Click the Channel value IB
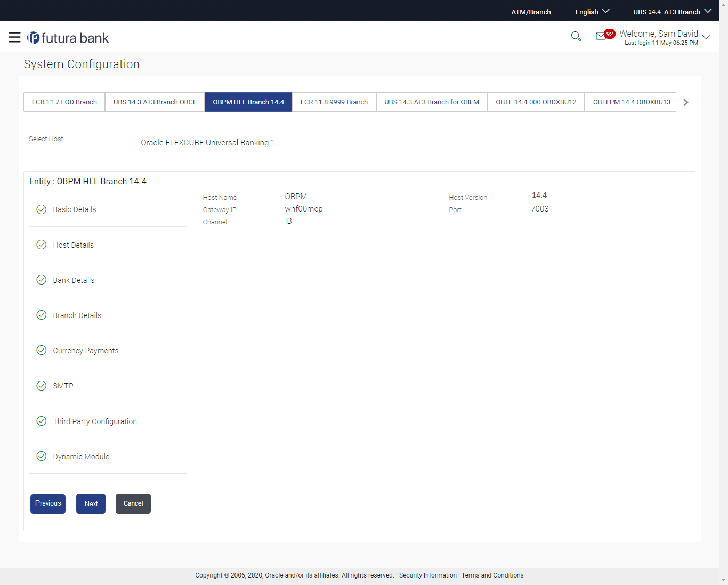Screen dimensions: 728x585 (x=288, y=221)
